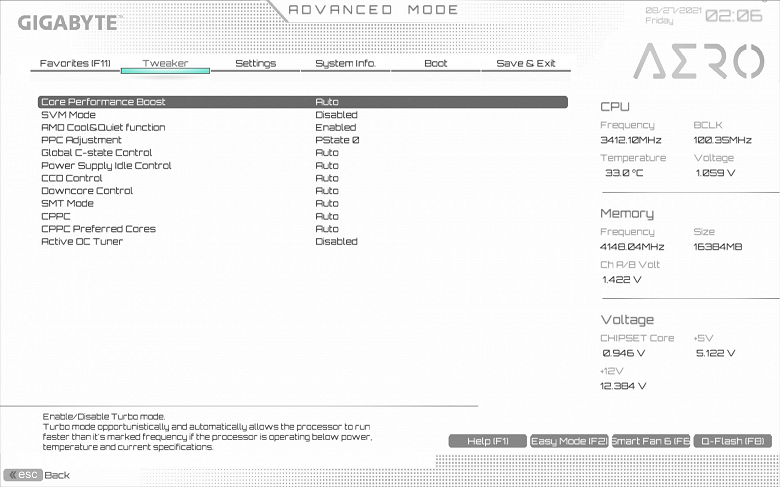Click the ADVANCED MODE title
This screenshot has width=780, height=487.
[373, 10]
